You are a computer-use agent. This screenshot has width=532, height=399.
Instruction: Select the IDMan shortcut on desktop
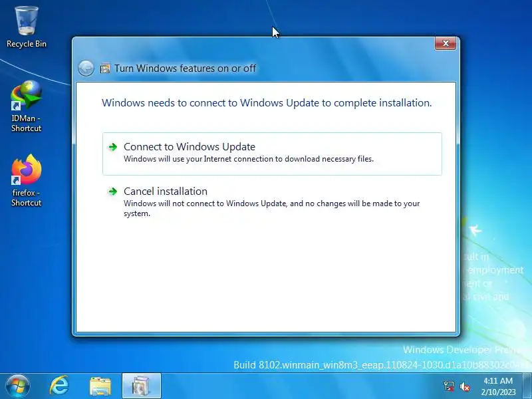click(x=27, y=106)
